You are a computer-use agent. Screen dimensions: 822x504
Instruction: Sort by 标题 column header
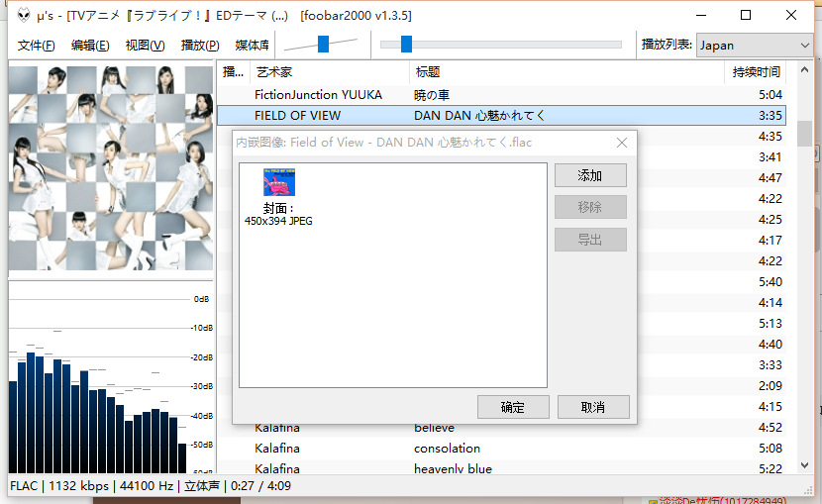(566, 72)
